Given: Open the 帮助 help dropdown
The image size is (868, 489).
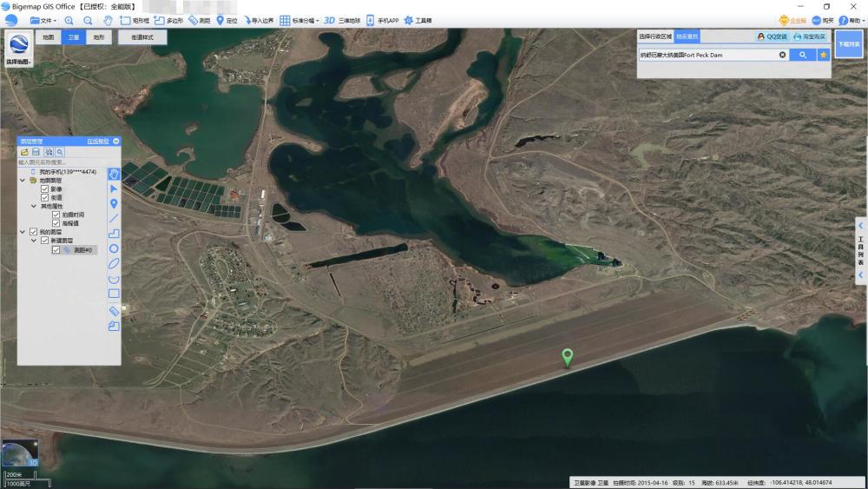Looking at the screenshot, I should [852, 21].
